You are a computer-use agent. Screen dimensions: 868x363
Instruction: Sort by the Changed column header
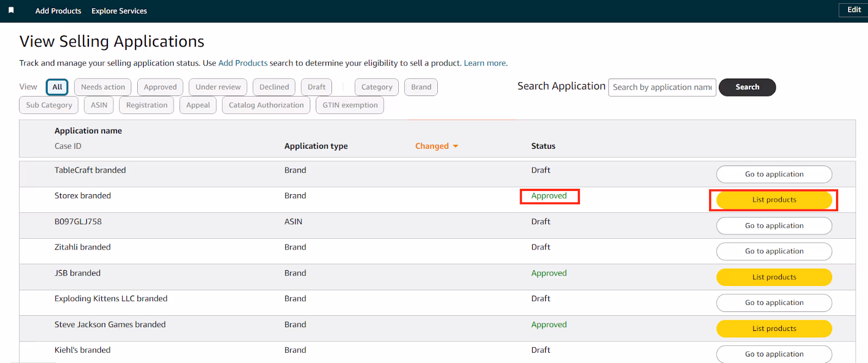click(436, 146)
